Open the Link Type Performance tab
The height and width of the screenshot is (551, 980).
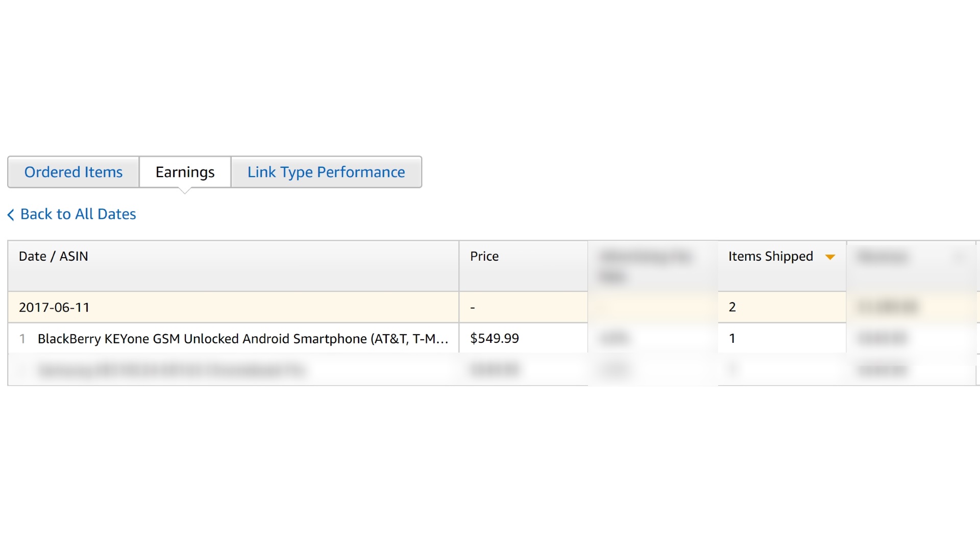(326, 172)
